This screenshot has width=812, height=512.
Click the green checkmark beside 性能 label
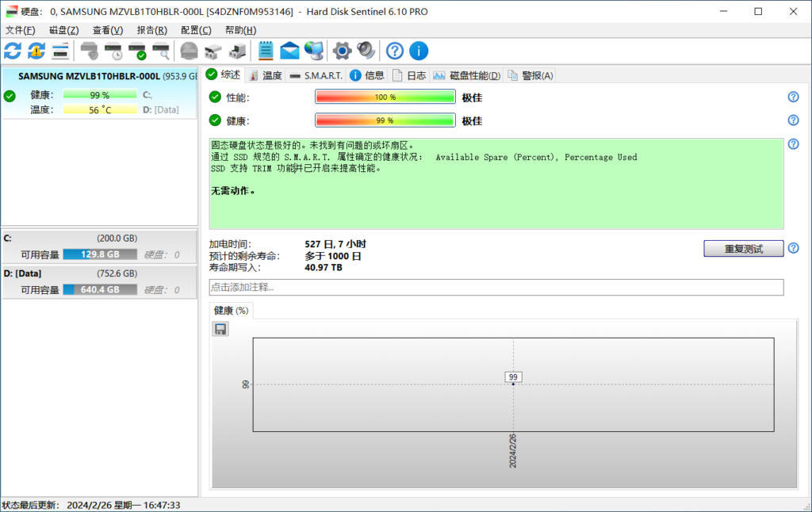215,97
